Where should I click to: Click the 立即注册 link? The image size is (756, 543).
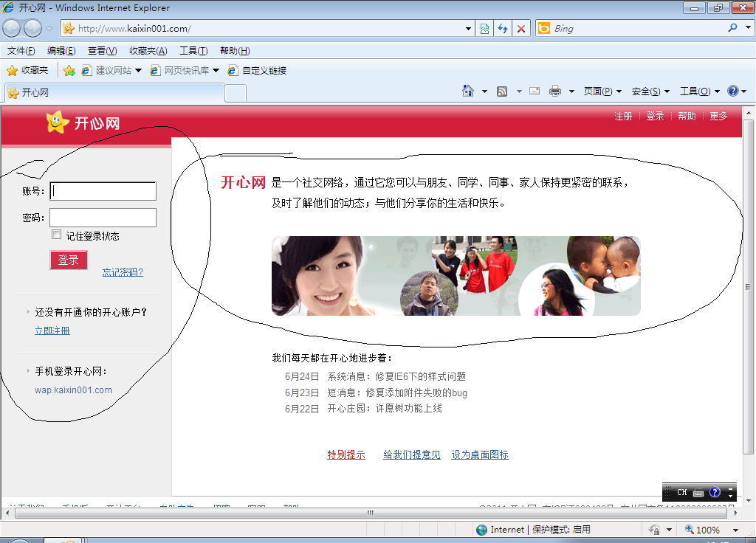52,331
